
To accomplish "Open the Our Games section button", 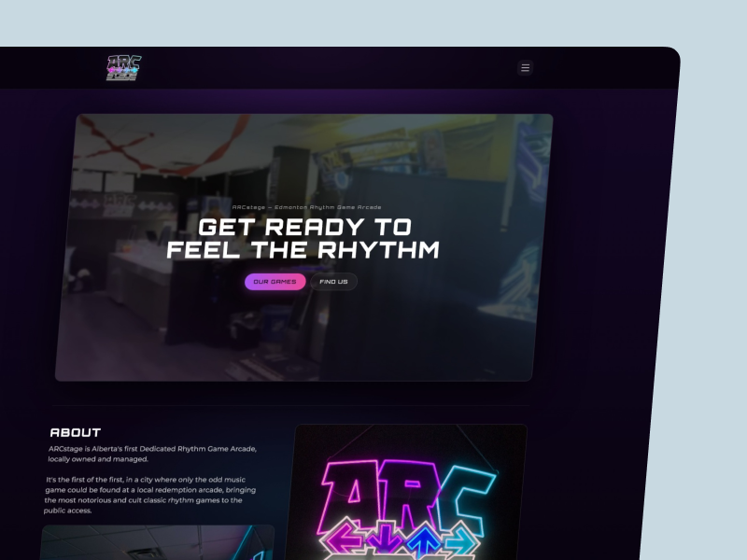I will (275, 282).
